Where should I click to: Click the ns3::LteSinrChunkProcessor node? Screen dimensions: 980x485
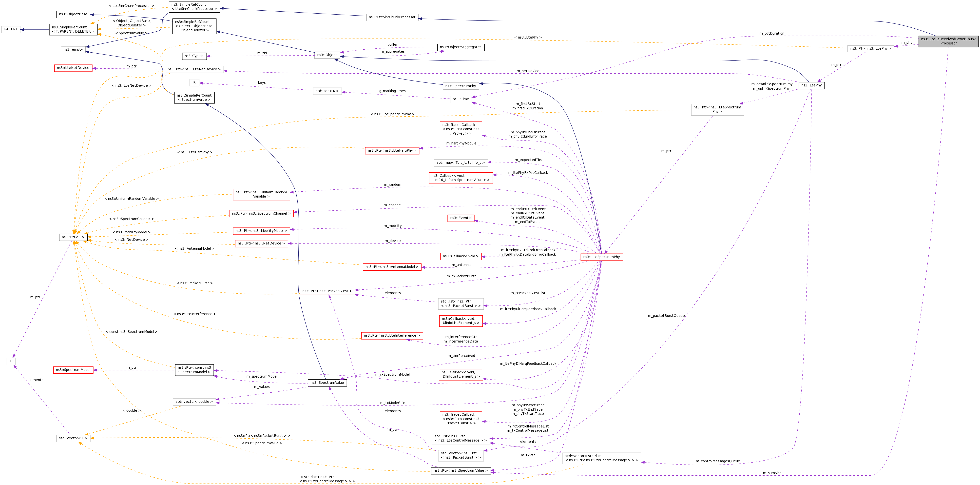coord(392,17)
